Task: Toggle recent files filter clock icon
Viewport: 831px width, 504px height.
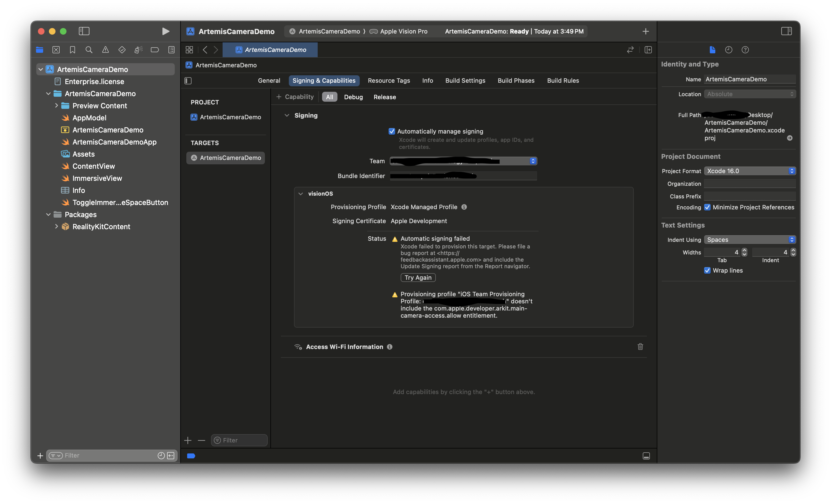Action: (161, 456)
